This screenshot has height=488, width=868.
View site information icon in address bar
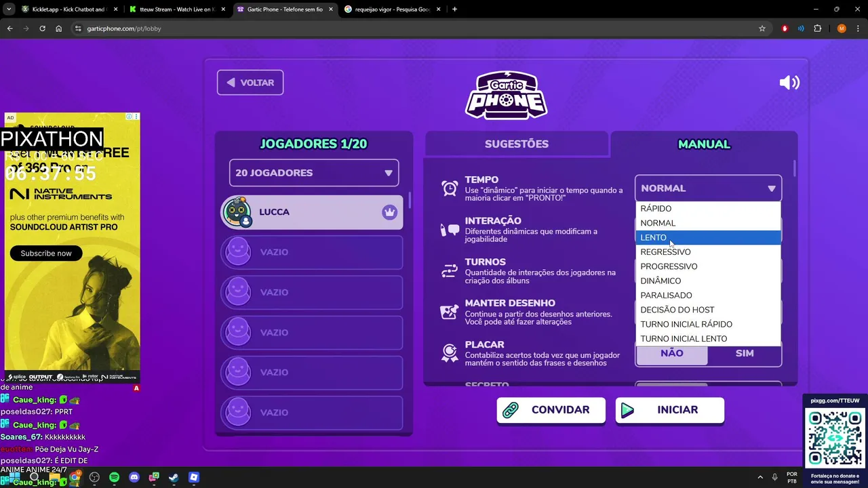78,28
